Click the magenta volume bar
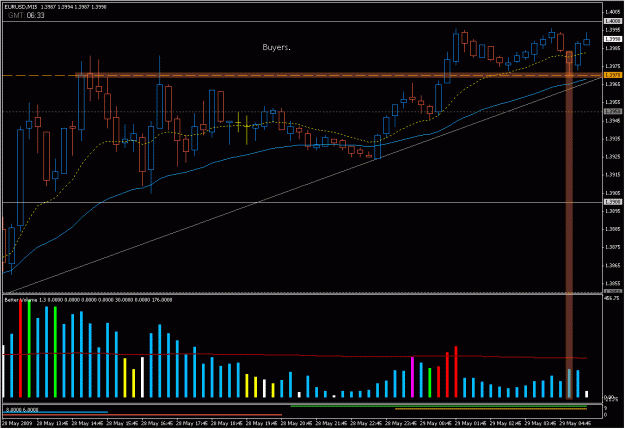Screen dimensions: 625x429 pos(413,377)
